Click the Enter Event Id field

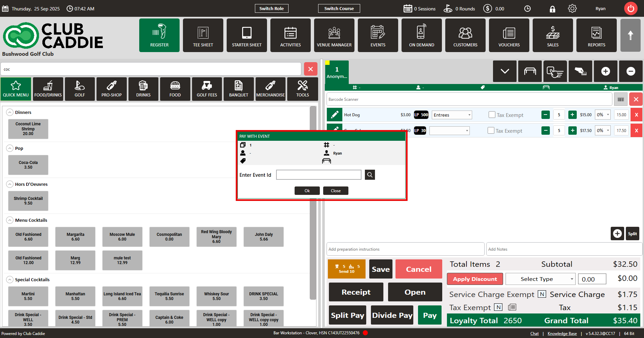(x=318, y=175)
